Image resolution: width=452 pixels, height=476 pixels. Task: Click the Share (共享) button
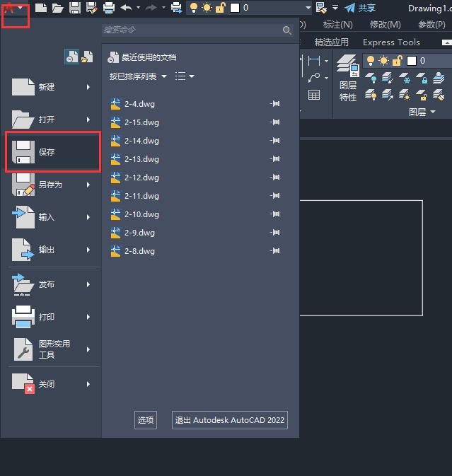click(360, 8)
